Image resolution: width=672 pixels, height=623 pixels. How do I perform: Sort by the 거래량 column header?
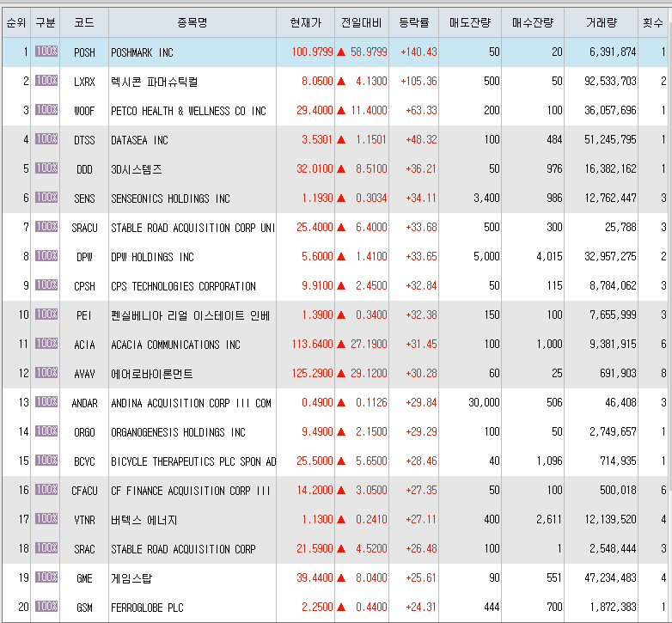point(602,22)
